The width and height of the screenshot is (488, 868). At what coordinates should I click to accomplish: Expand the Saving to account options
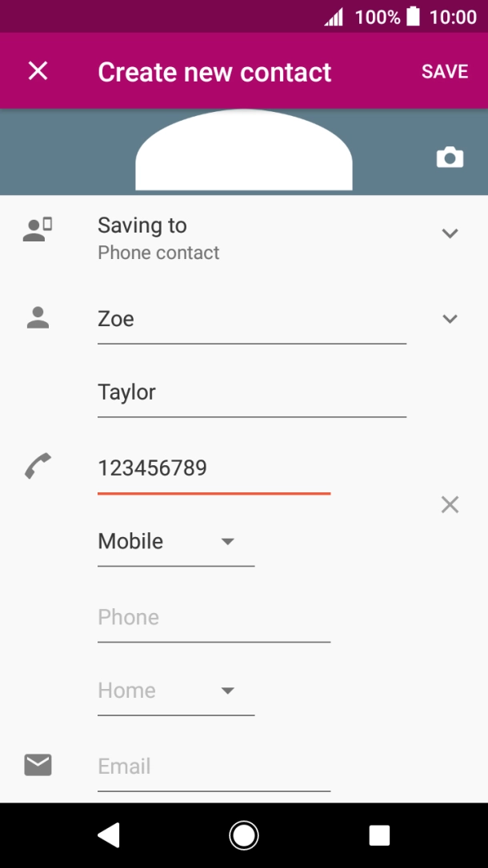click(x=450, y=233)
